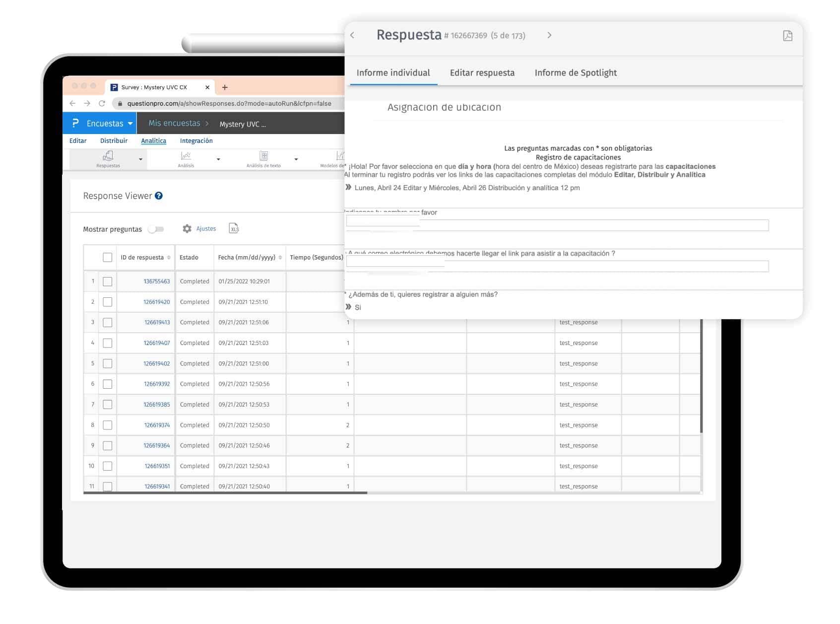
Task: Click the email input field in Respuesta panel
Action: [x=557, y=266]
